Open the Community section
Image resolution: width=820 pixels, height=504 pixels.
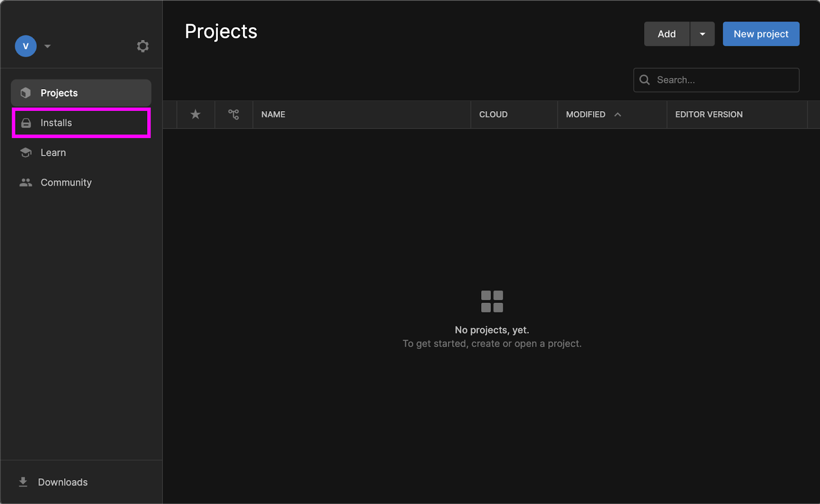tap(66, 182)
